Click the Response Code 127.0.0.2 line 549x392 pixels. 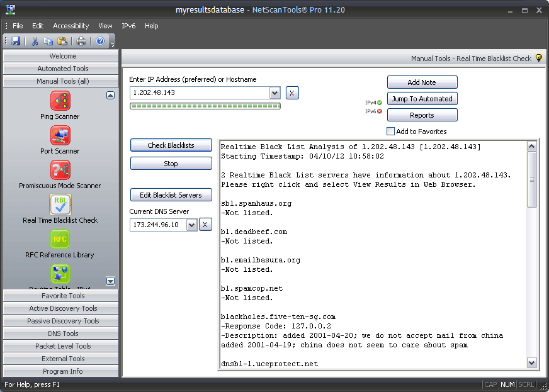[276, 326]
